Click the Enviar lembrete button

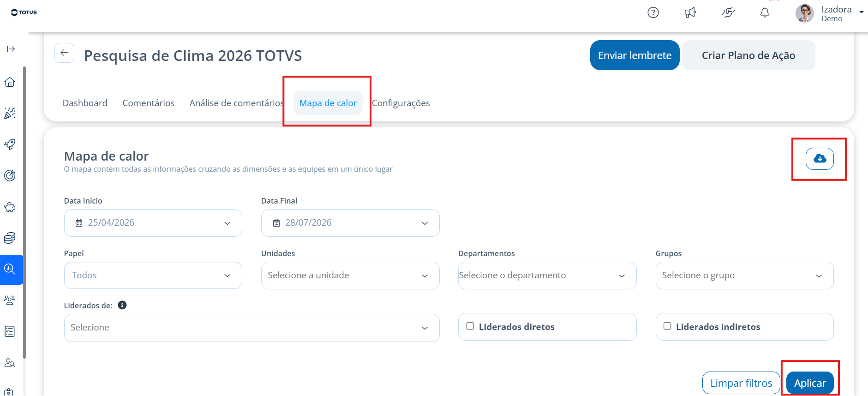click(x=635, y=55)
